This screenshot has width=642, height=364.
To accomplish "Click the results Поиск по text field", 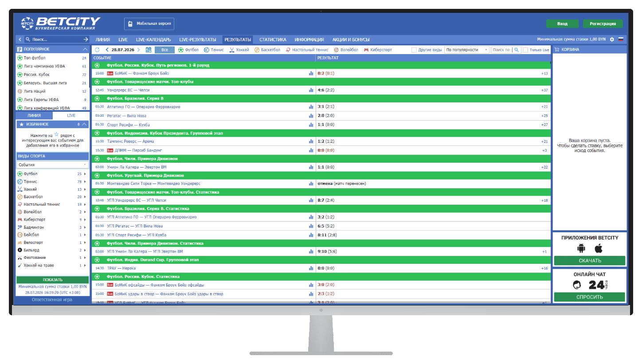I will coord(501,50).
